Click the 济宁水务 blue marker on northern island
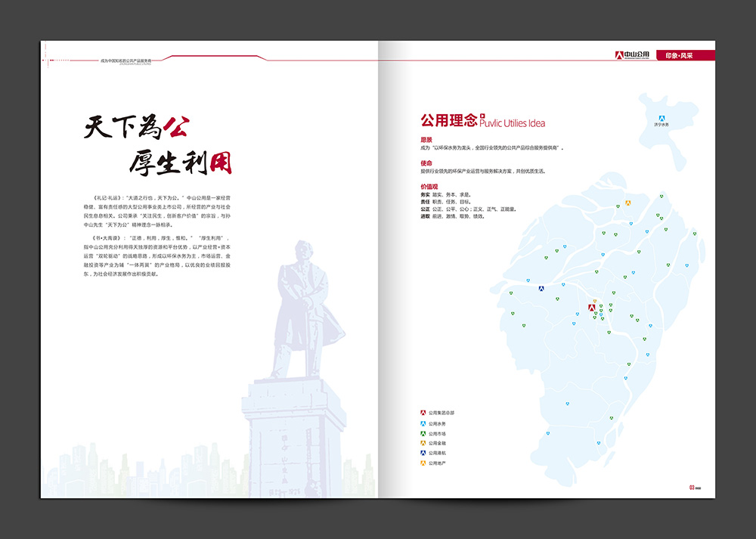The image size is (756, 539). click(662, 118)
